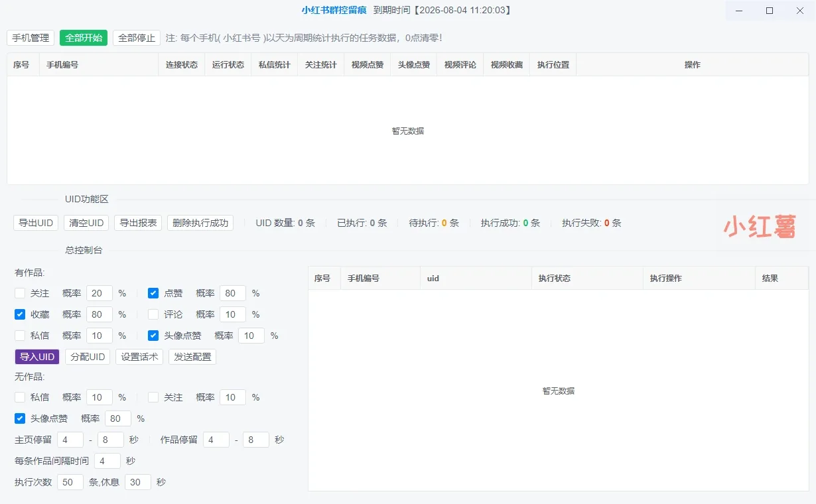Click the 全部停止 button
Screen dimensions: 816x504
pos(137,38)
